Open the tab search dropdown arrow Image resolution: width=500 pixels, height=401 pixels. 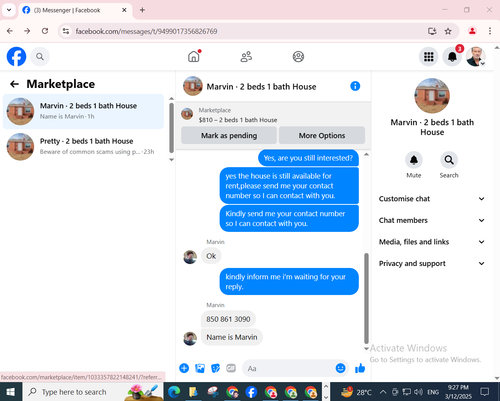[9, 10]
